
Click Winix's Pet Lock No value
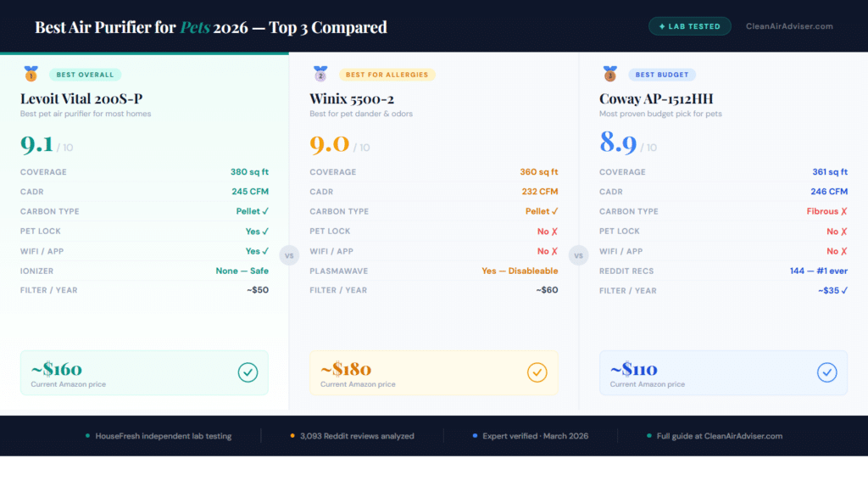[x=548, y=232]
